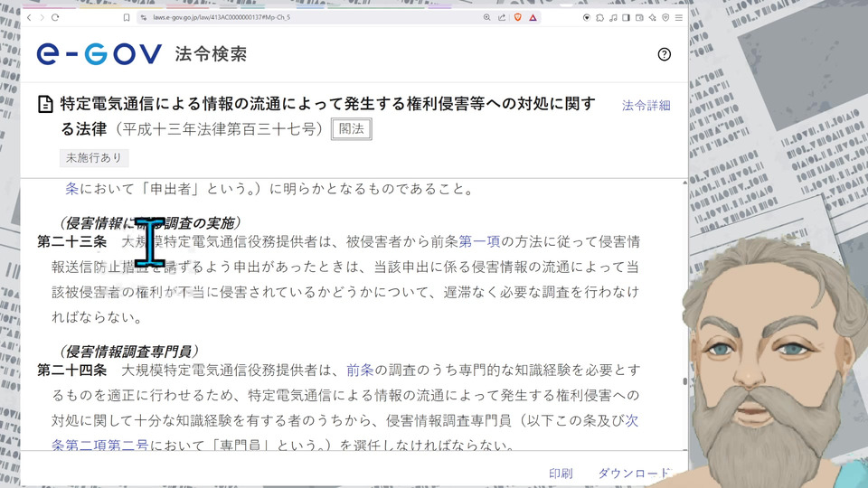Click the 法令検索 title text

pyautogui.click(x=211, y=54)
